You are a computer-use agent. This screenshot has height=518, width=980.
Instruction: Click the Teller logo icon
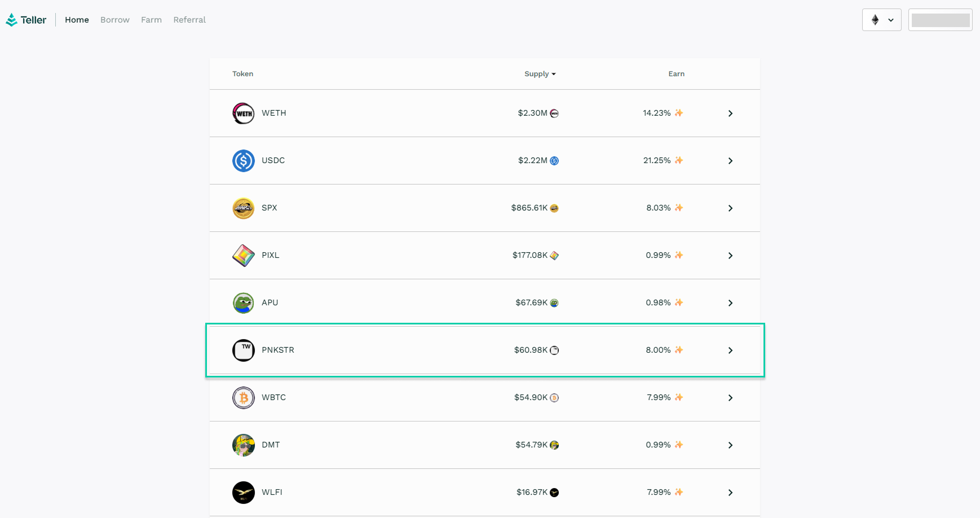click(x=12, y=20)
